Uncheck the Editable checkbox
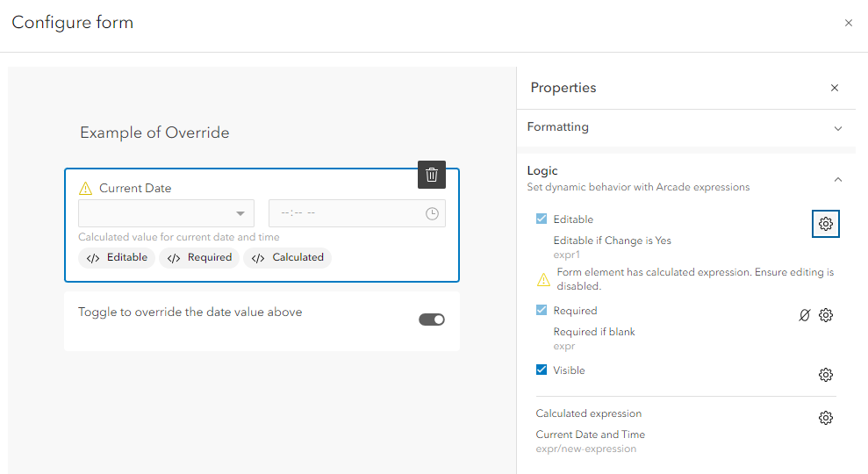Image resolution: width=868 pixels, height=474 pixels. pos(542,219)
